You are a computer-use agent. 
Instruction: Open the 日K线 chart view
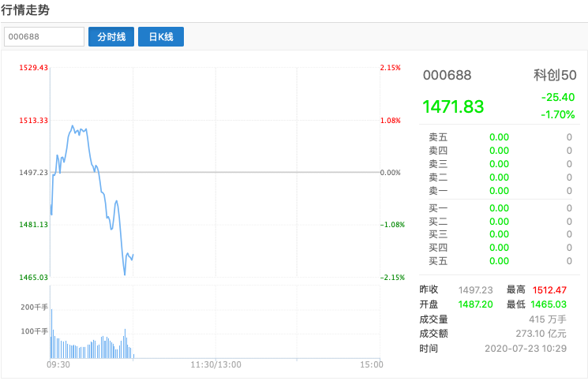[x=161, y=37]
